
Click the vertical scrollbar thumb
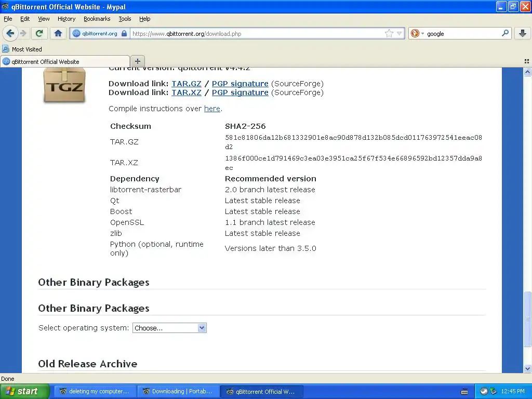(527, 319)
